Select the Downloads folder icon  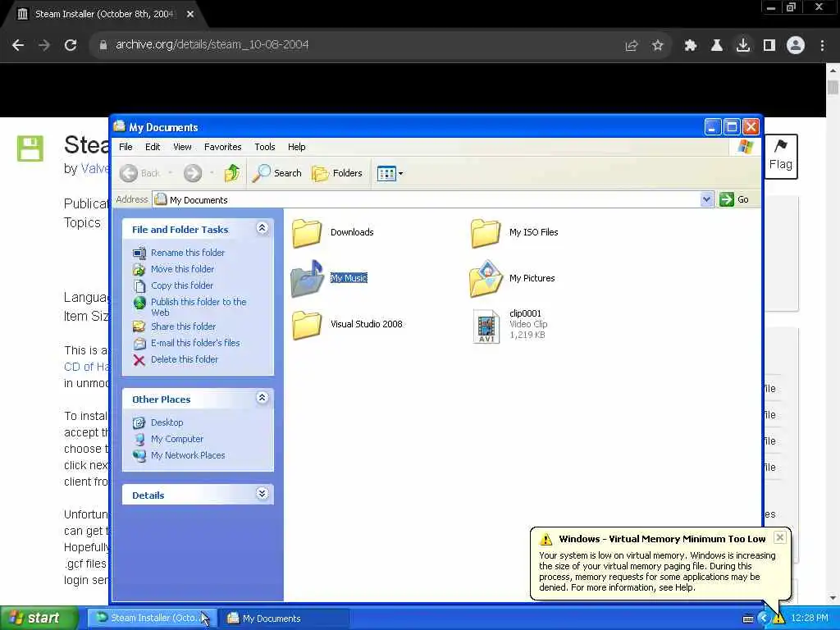307,232
